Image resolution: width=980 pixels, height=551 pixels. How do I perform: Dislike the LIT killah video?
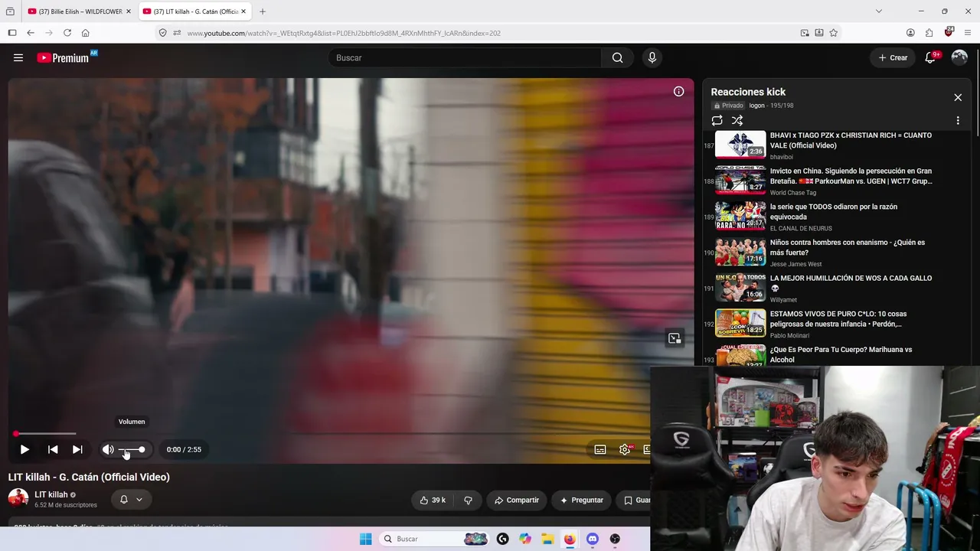click(x=468, y=500)
